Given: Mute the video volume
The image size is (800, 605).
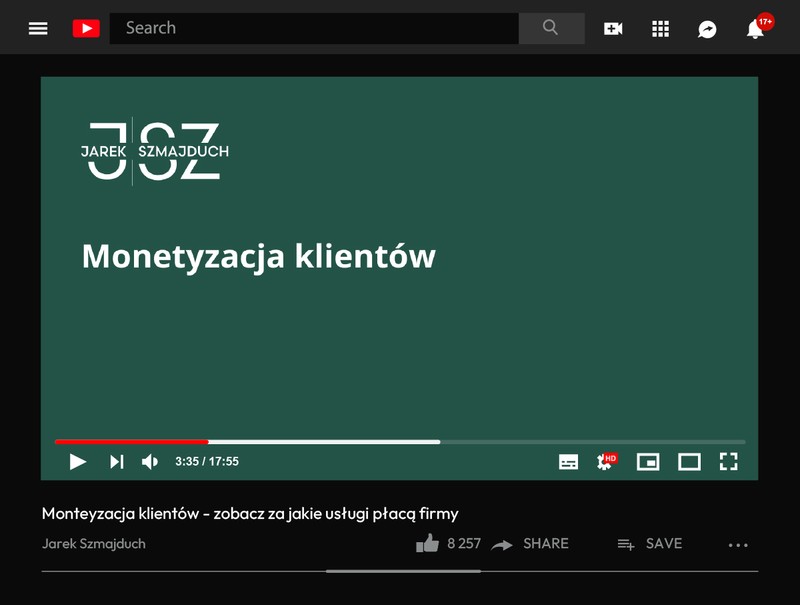Looking at the screenshot, I should (150, 462).
